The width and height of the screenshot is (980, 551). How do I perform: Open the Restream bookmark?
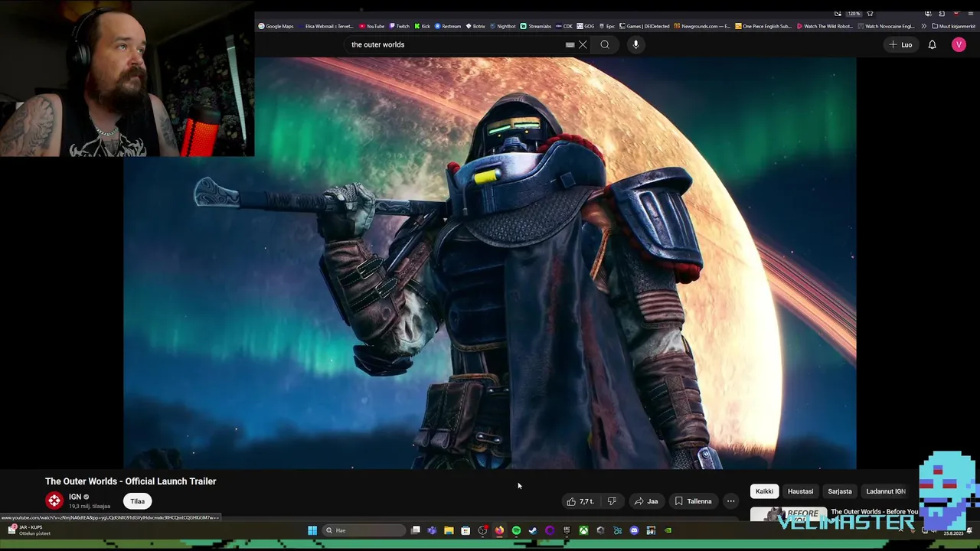(448, 26)
